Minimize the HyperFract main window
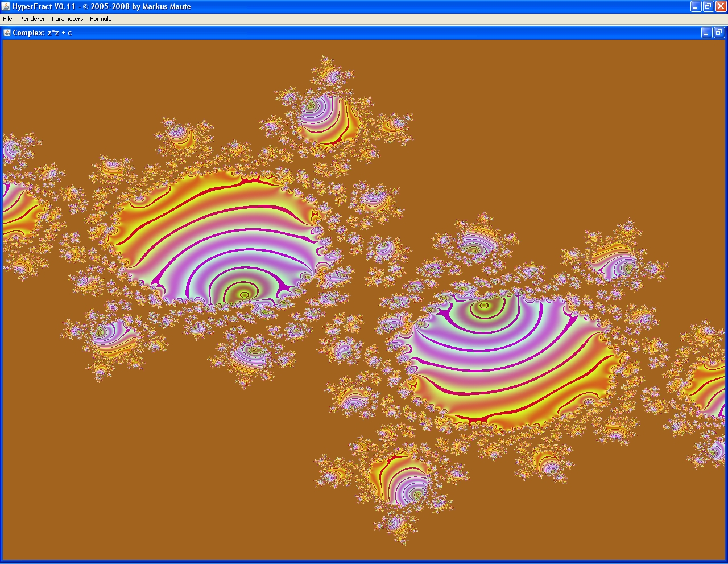Screen dimensions: 728x564 click(696, 6)
